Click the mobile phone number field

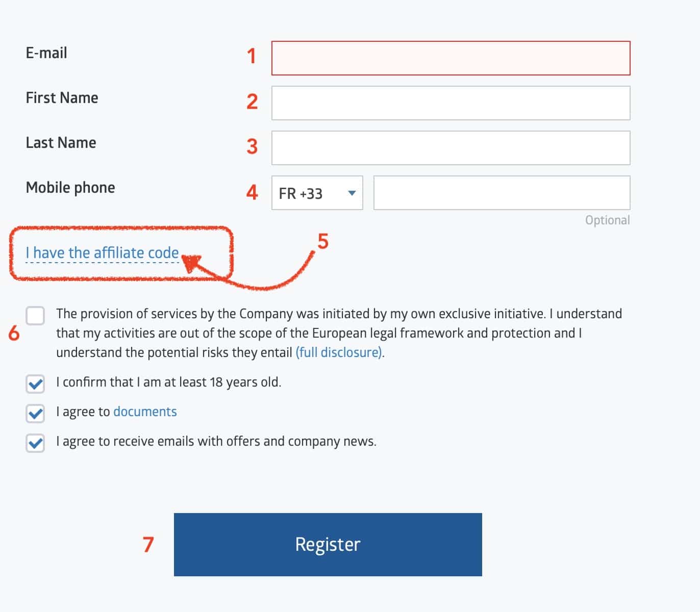pos(502,193)
